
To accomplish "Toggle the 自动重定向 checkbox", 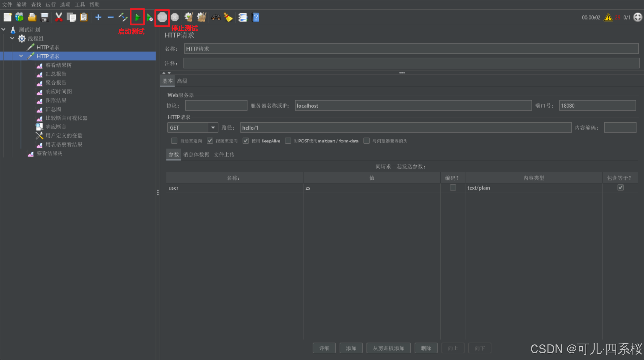I will pos(174,141).
